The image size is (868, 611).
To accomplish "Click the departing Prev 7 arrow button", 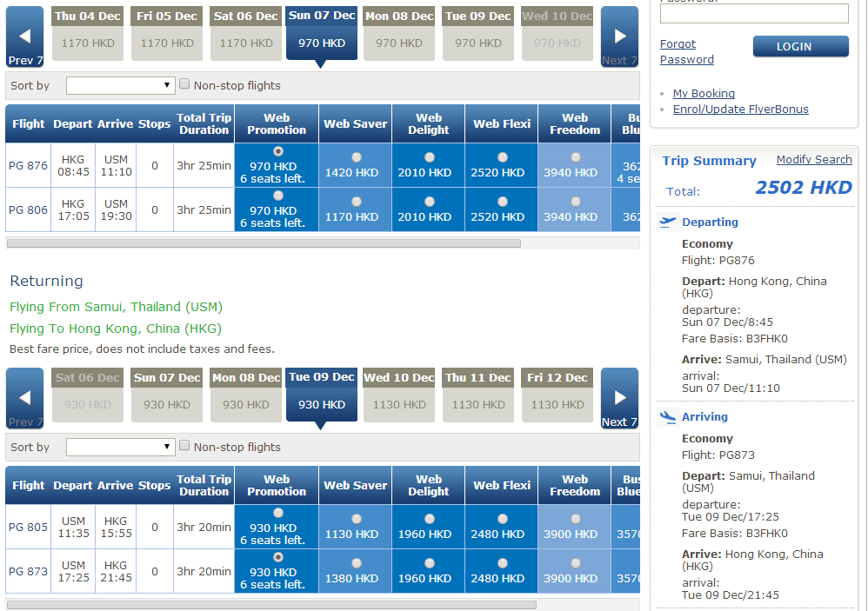I will [25, 37].
